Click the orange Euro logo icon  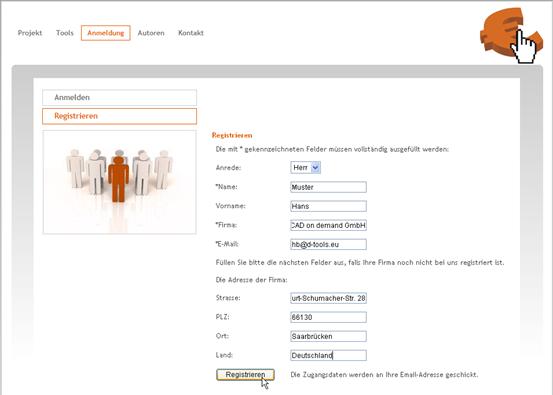pyautogui.click(x=511, y=35)
